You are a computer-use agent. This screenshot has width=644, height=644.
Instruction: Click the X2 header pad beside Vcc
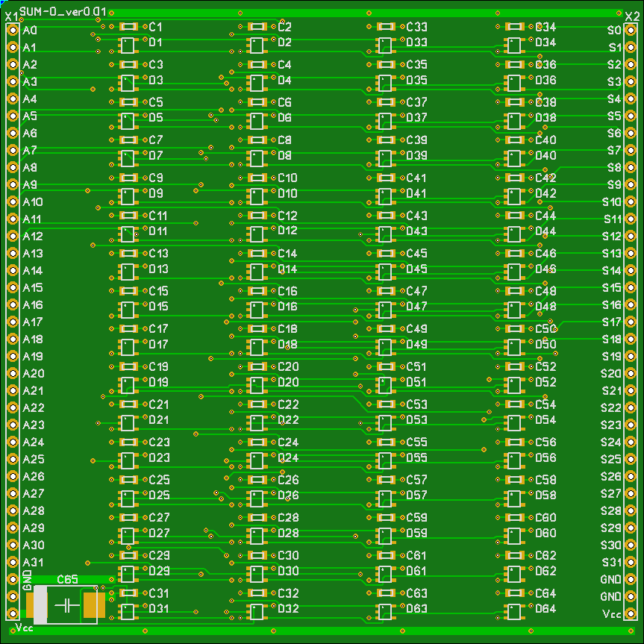click(x=631, y=613)
